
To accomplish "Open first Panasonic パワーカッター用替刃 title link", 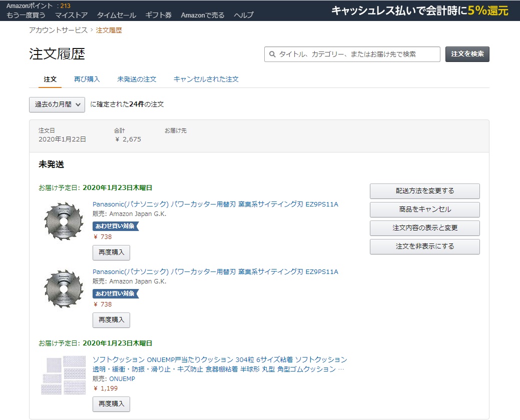I will point(215,204).
